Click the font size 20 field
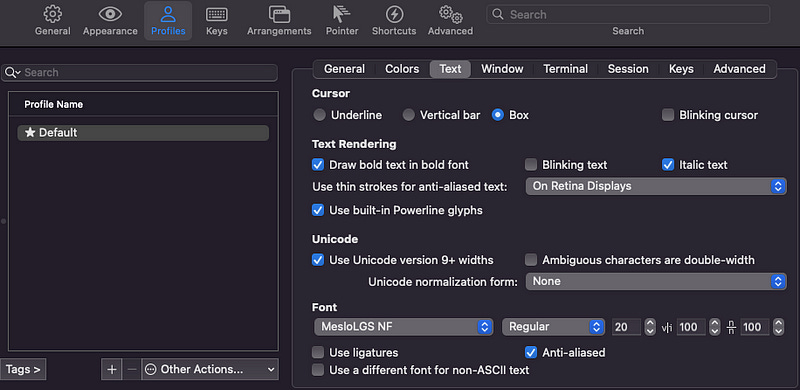800x390 pixels. (627, 327)
